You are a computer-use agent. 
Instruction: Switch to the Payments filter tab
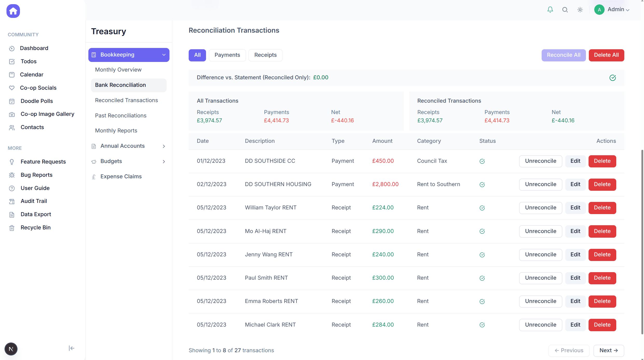[x=227, y=55]
